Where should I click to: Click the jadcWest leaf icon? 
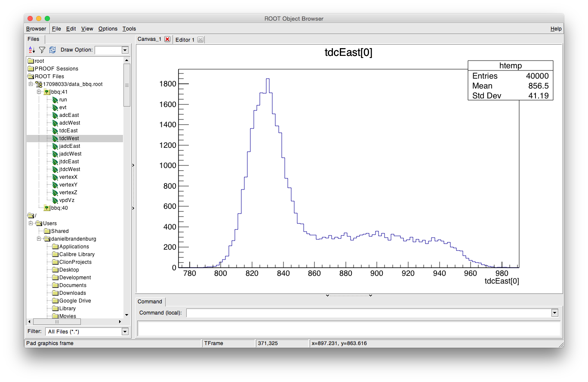[55, 154]
